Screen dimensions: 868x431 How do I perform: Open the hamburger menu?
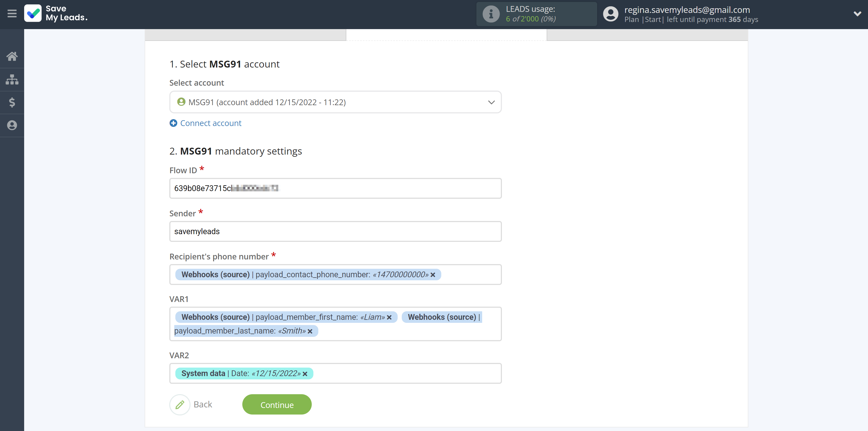[x=12, y=14]
